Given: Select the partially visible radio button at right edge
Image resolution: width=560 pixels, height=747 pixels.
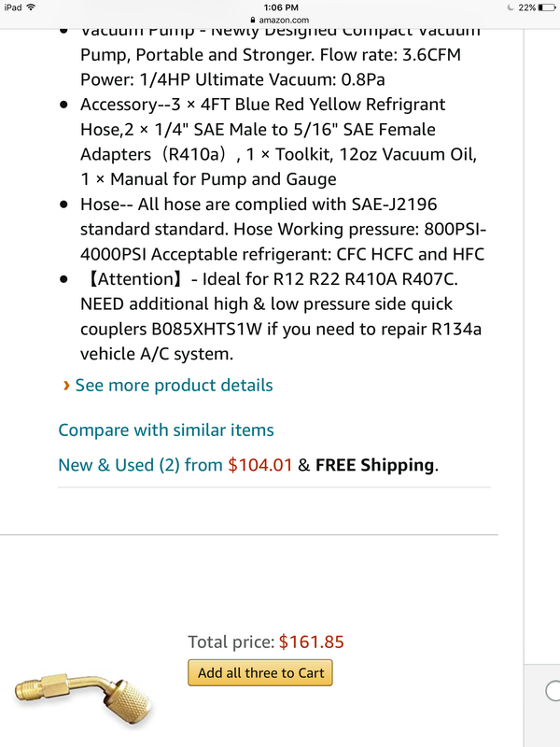Looking at the screenshot, I should (x=553, y=691).
